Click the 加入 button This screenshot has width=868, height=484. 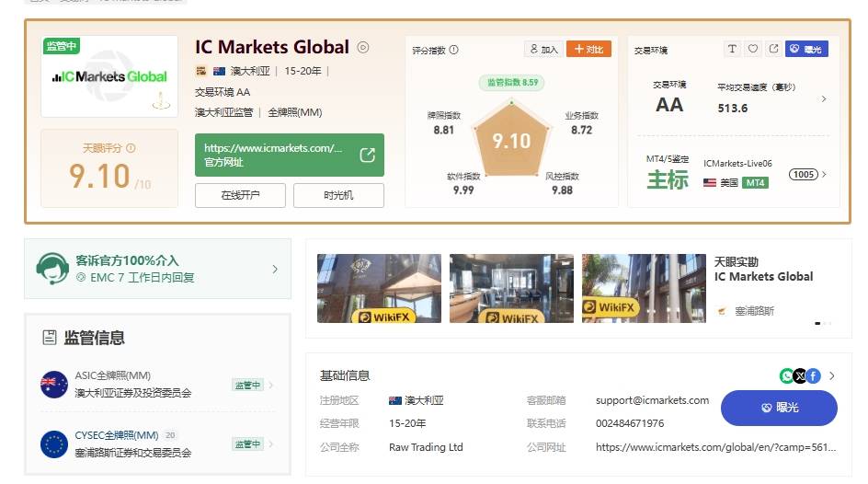[543, 50]
